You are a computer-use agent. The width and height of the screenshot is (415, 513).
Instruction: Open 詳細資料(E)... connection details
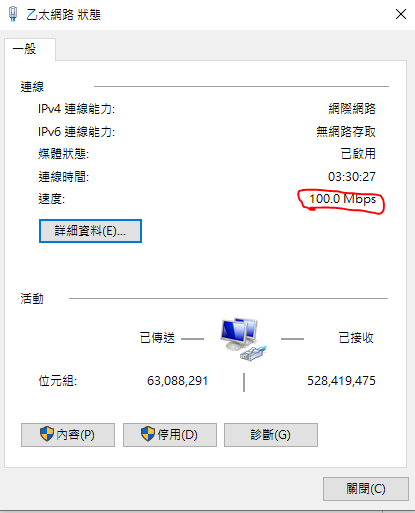(x=90, y=231)
